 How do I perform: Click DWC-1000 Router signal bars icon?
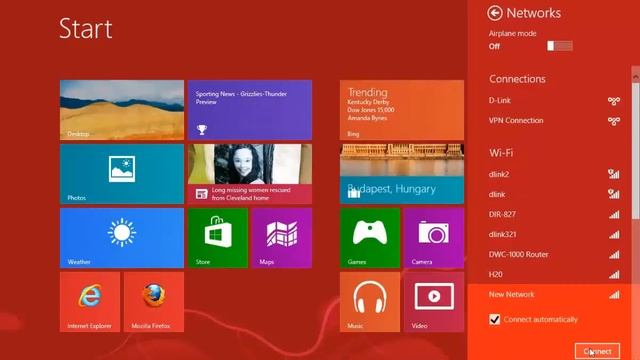click(614, 254)
